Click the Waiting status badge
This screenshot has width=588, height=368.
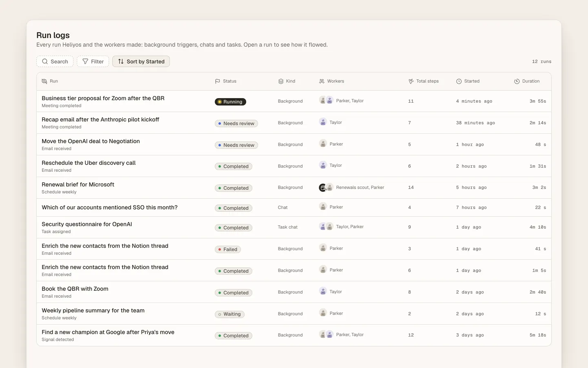(229, 314)
